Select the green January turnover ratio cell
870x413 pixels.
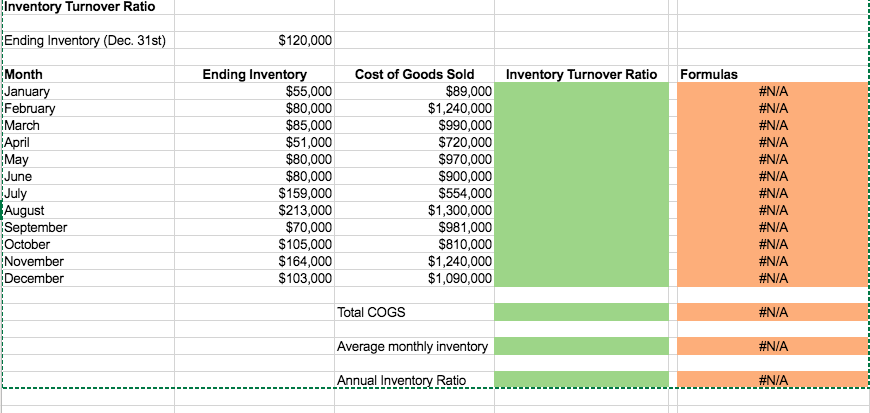pyautogui.click(x=581, y=92)
